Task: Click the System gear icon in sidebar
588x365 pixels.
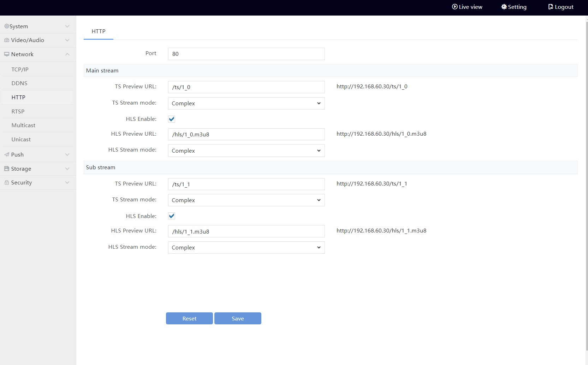Action: [6, 26]
